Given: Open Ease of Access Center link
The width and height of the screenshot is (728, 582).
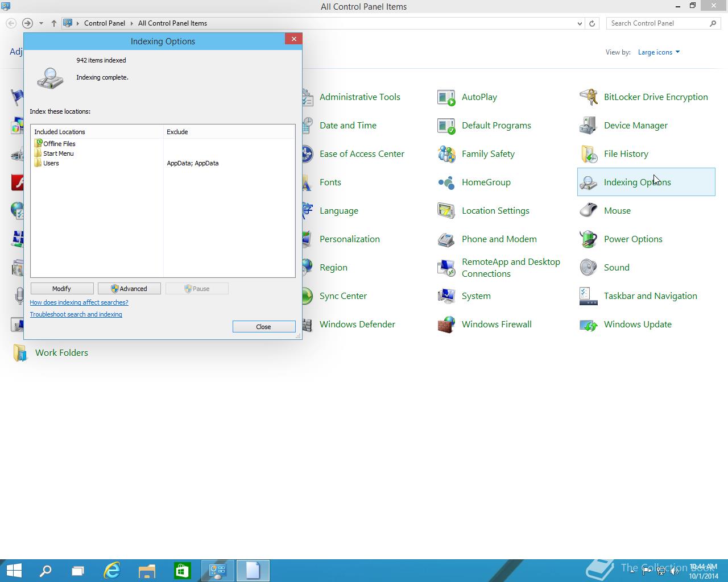Looking at the screenshot, I should pyautogui.click(x=362, y=154).
